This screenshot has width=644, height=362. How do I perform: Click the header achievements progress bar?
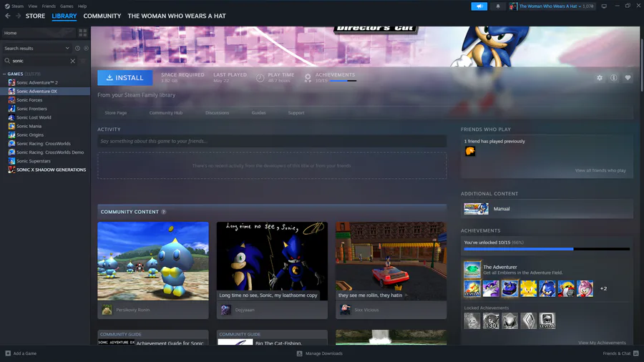click(343, 81)
